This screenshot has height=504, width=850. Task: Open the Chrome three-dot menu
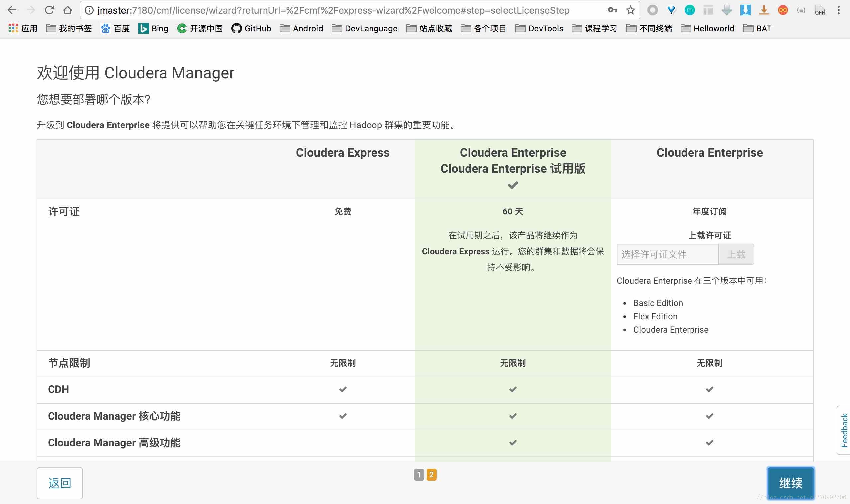[x=838, y=10]
